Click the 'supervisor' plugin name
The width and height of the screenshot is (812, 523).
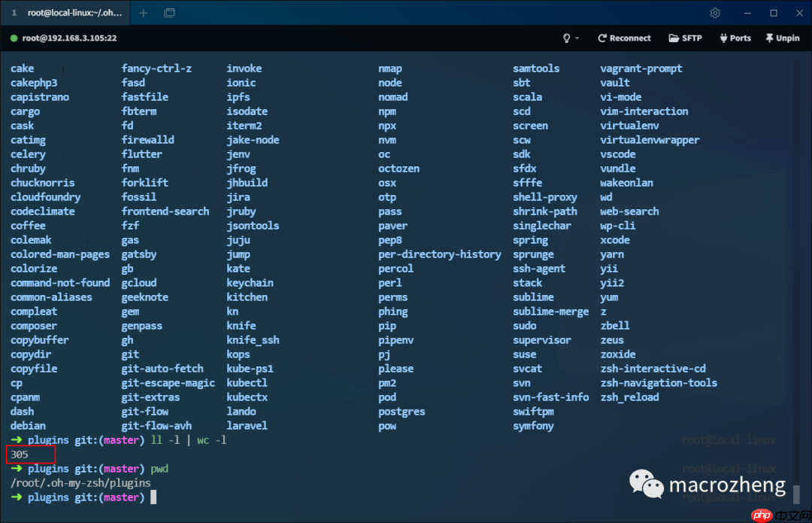click(541, 340)
